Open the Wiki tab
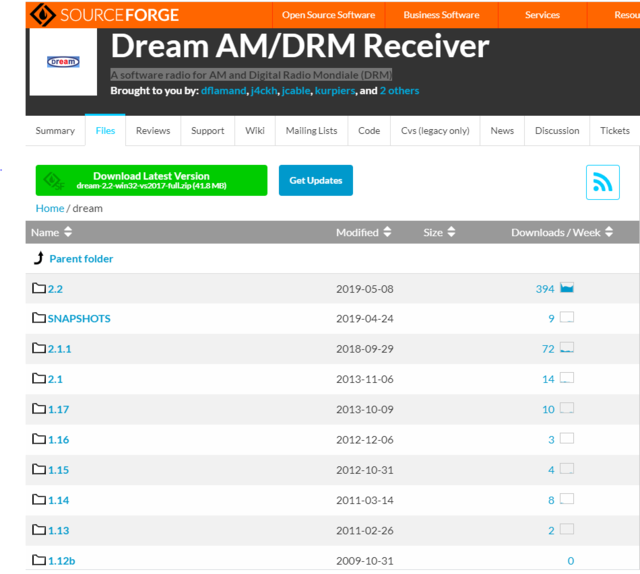Image resolution: width=640 pixels, height=574 pixels. 255,131
